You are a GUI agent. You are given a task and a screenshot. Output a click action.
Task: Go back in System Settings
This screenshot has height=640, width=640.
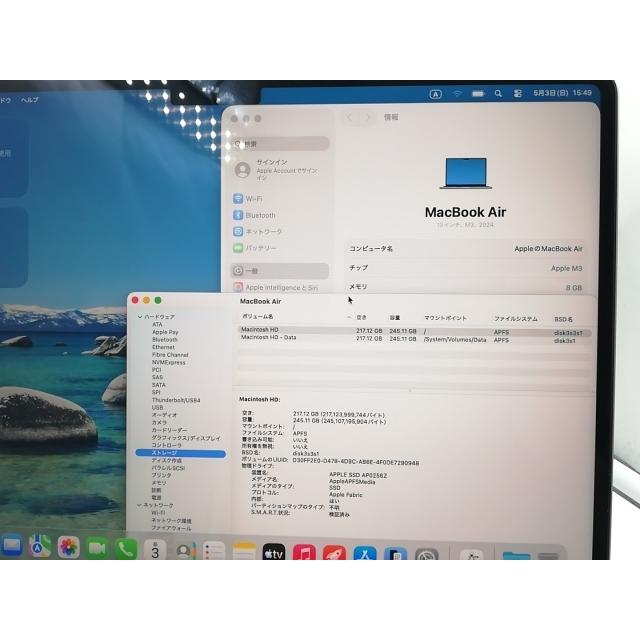(x=350, y=118)
